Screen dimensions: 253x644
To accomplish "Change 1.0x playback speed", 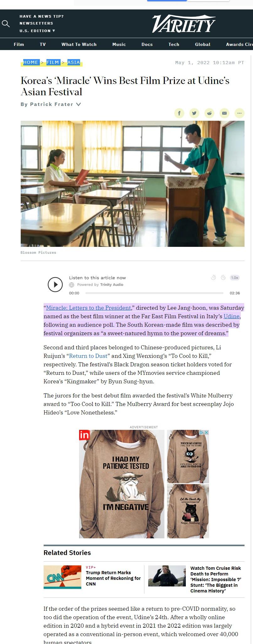I will tap(234, 278).
